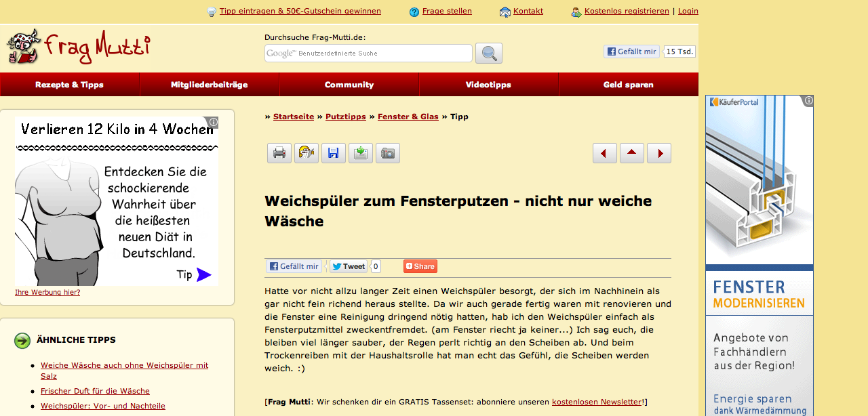Go to next tip with right arrow button
The width and height of the screenshot is (868, 416).
pos(658,153)
